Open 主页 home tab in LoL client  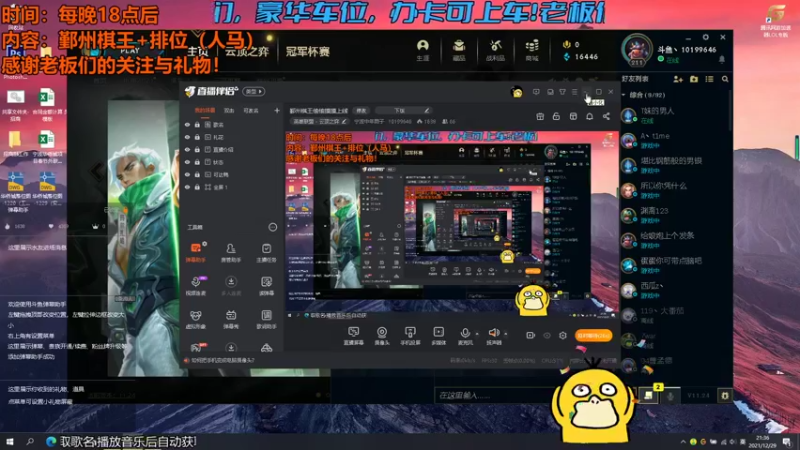197,51
